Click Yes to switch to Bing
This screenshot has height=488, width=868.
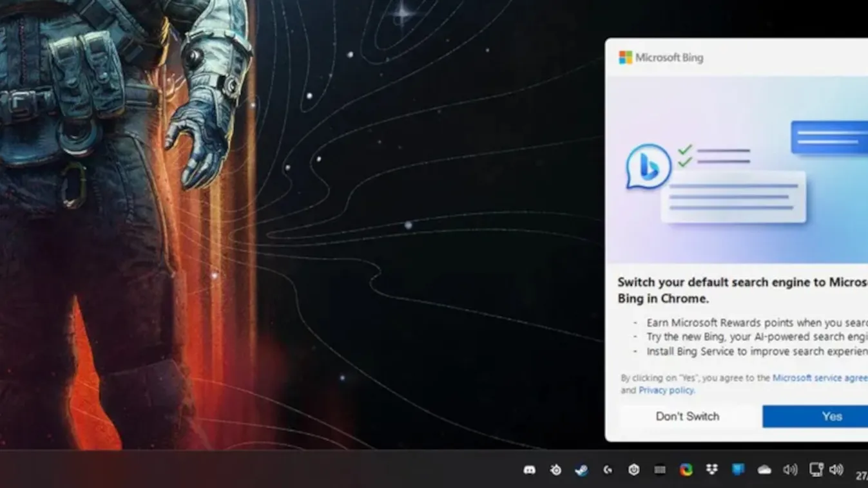[815, 417]
